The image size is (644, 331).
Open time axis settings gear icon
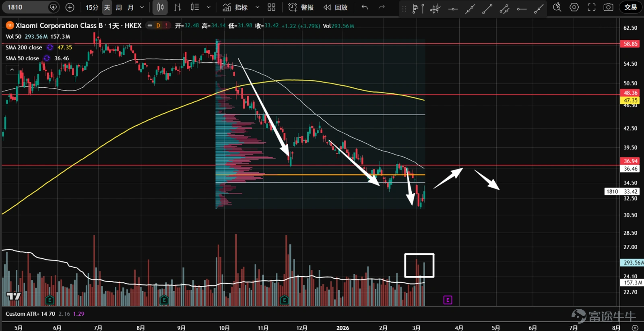[x=635, y=328]
